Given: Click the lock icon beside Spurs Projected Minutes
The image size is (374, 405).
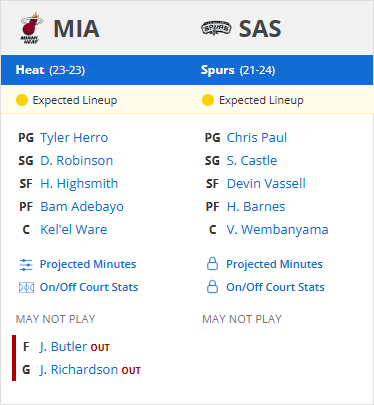Looking at the screenshot, I should 212,264.
